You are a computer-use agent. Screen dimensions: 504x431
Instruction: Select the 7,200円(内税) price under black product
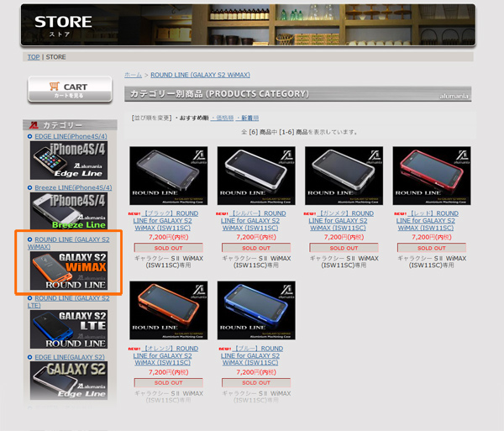click(x=169, y=237)
